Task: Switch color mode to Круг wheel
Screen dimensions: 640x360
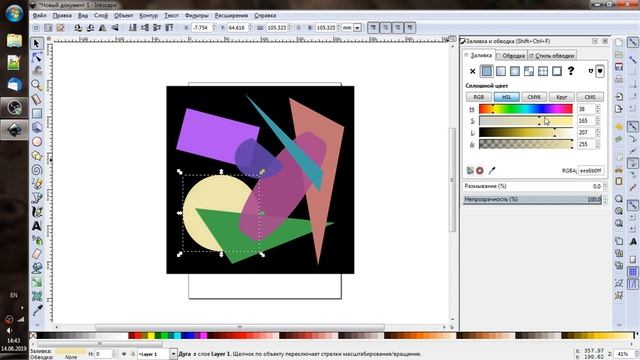Action: pos(562,97)
